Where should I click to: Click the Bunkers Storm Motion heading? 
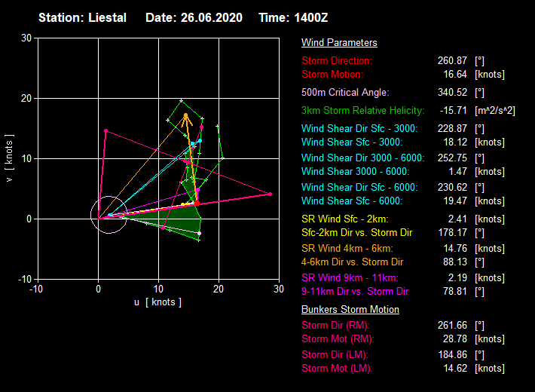[350, 310]
